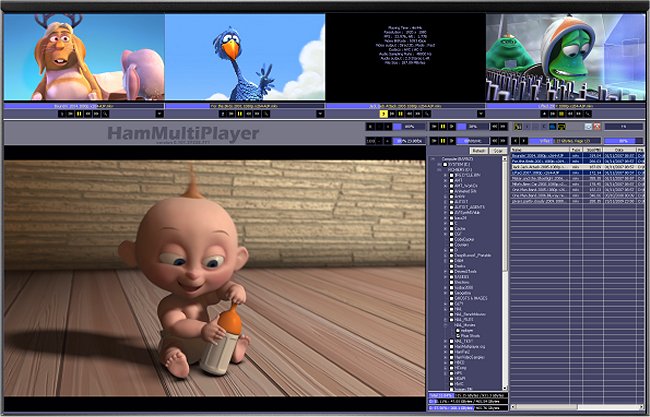Viewport: 650px width, 417px height.
Task: Rewind player 4 with the backward button
Action: [570, 114]
